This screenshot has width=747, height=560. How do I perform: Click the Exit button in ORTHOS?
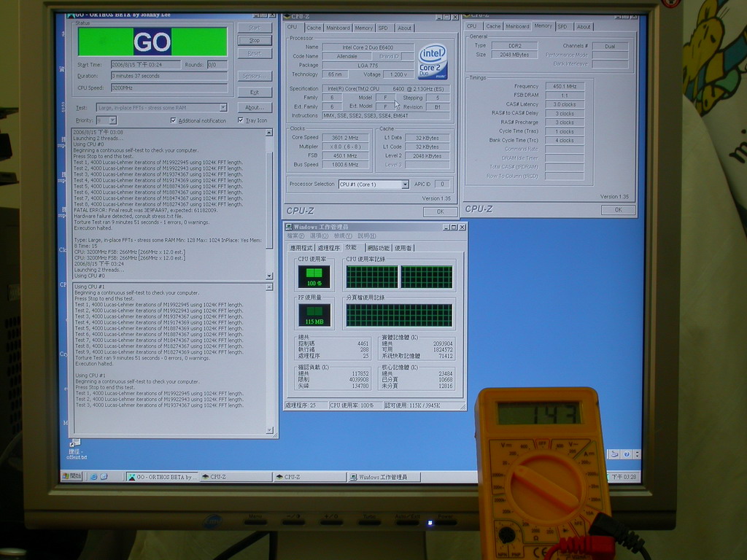click(255, 92)
